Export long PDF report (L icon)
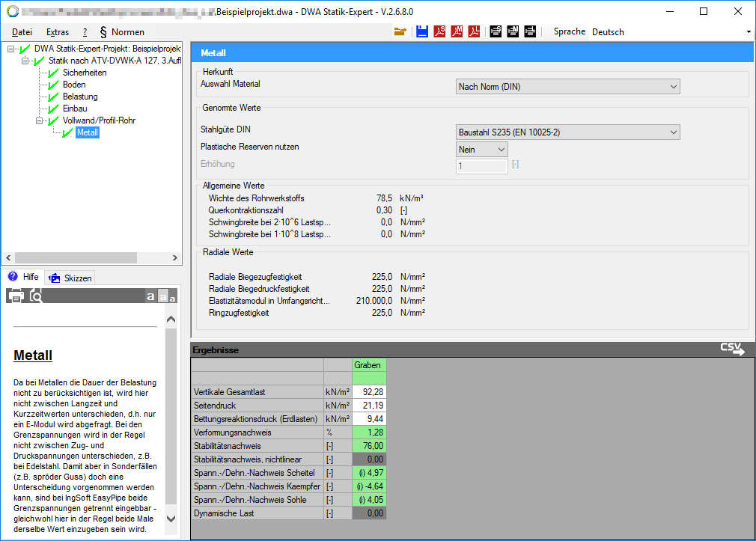Screen dimensions: 756x541 (474, 31)
